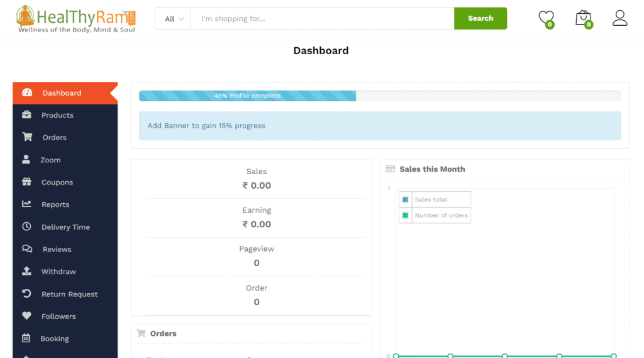Click the Followers heart icon
The width and height of the screenshot is (644, 358).
pos(26,316)
